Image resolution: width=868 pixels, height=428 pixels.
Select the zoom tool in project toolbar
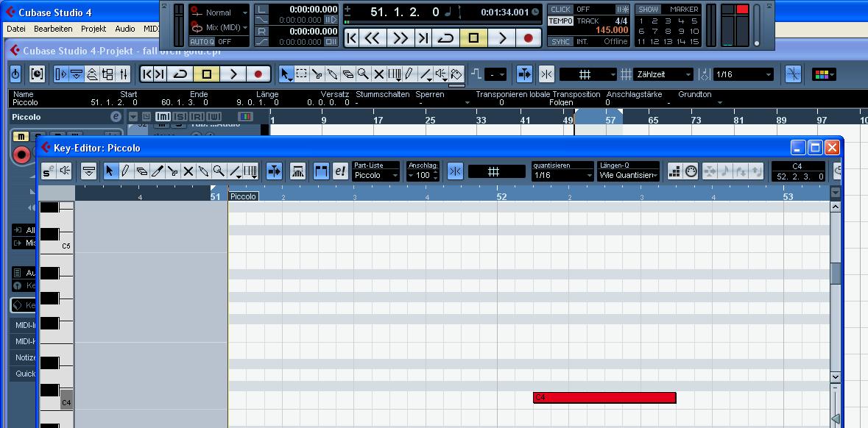pyautogui.click(x=363, y=74)
